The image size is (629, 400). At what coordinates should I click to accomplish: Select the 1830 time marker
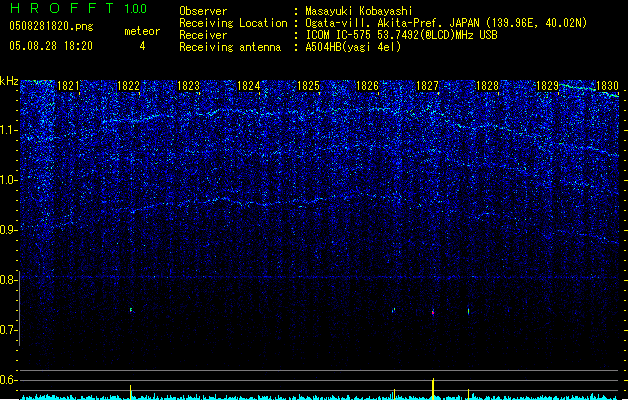pos(606,86)
